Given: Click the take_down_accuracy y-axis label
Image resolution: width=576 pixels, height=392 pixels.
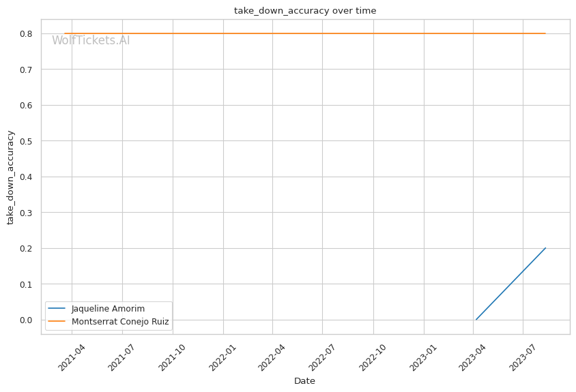Looking at the screenshot, I should 11,177.
